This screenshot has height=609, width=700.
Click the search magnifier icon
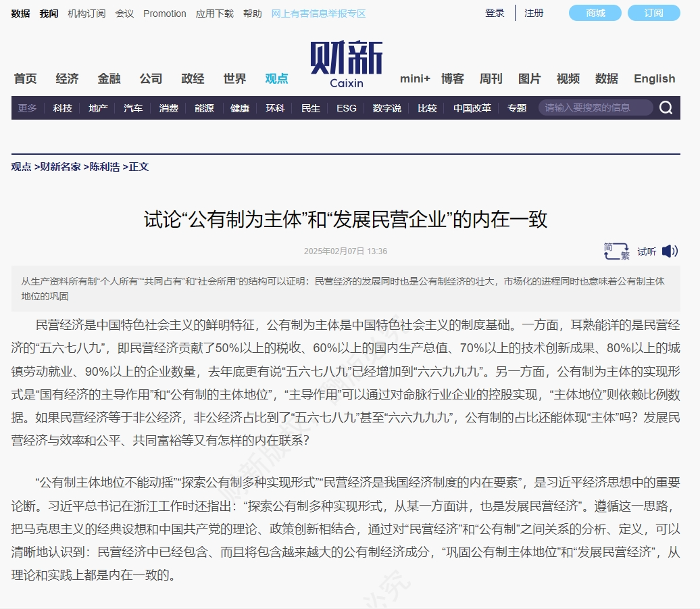pos(666,107)
